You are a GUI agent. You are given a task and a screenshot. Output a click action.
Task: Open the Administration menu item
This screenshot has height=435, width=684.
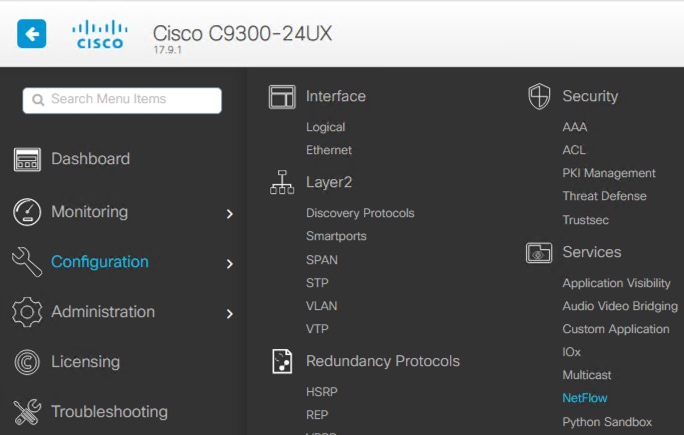point(103,312)
